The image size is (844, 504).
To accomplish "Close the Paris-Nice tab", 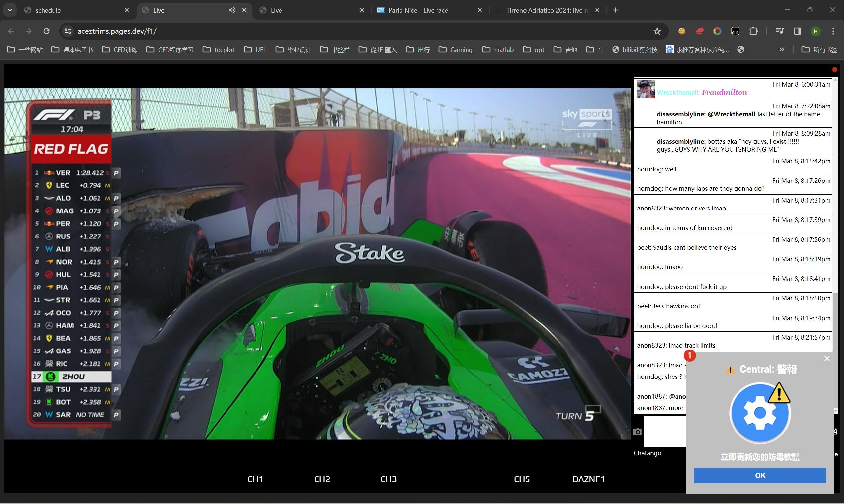I will coord(480,10).
